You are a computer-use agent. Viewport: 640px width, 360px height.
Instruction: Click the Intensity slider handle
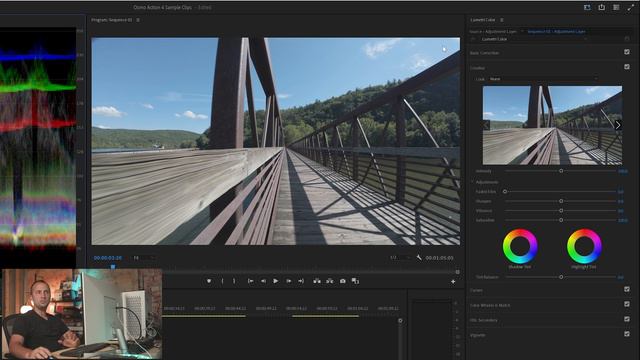(561, 171)
